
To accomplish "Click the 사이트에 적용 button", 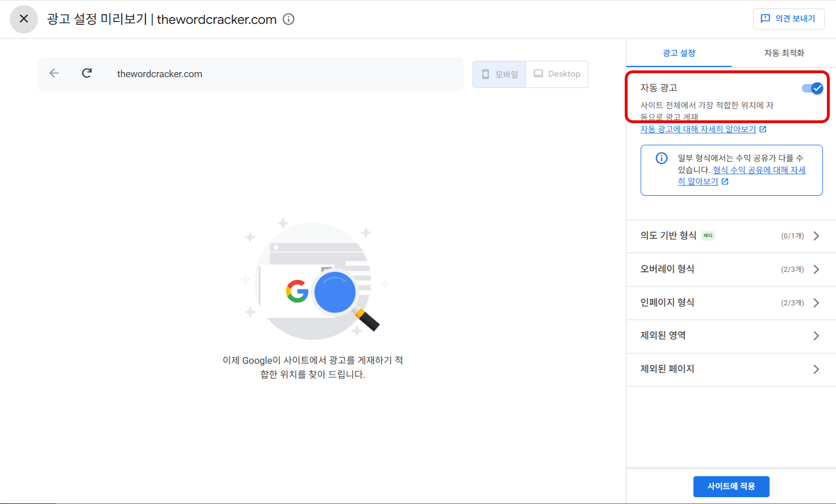I will [x=731, y=486].
